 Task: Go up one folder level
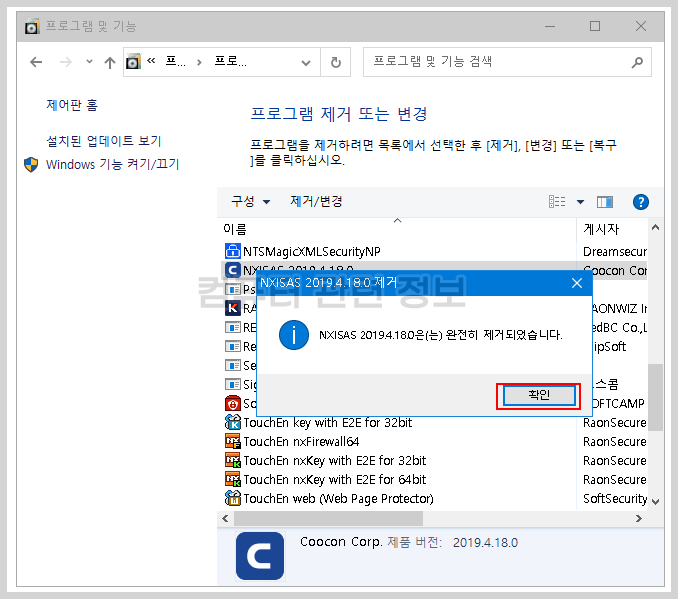110,63
